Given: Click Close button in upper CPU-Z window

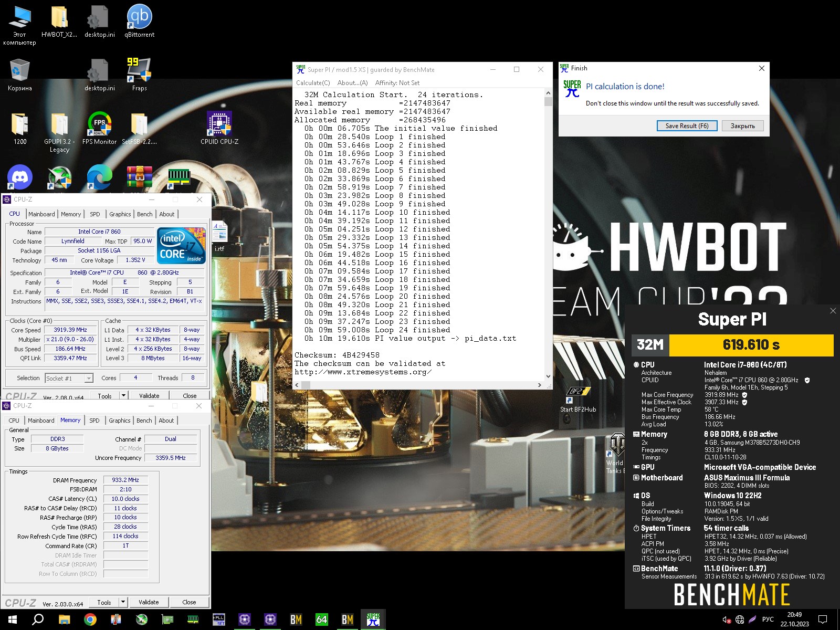Looking at the screenshot, I should [190, 395].
